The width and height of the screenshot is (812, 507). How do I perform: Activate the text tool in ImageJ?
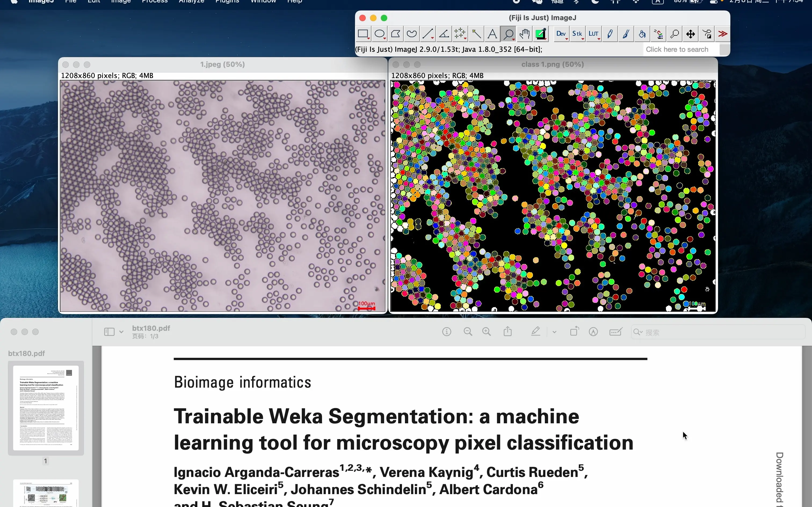click(492, 34)
